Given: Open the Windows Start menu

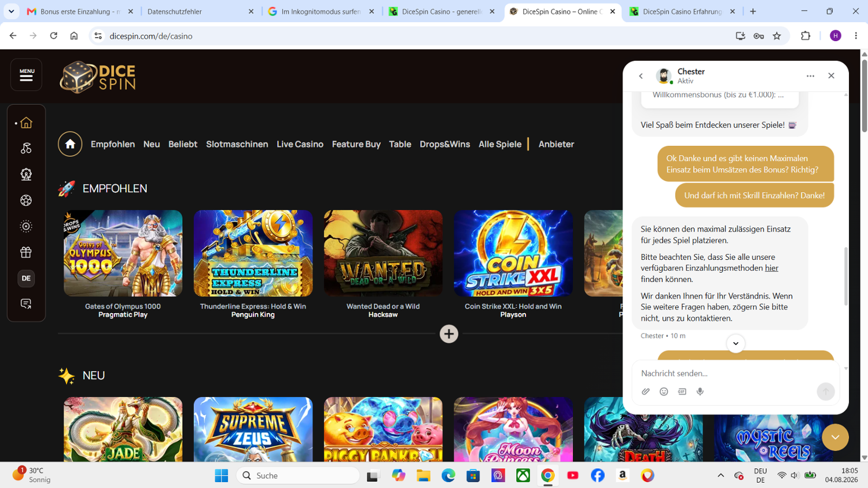Looking at the screenshot, I should [x=221, y=476].
